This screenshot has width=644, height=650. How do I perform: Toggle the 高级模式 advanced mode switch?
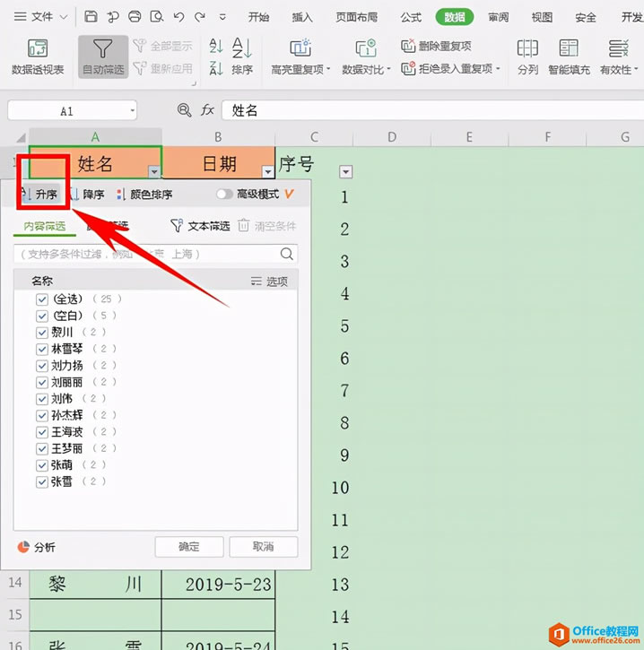click(x=225, y=194)
